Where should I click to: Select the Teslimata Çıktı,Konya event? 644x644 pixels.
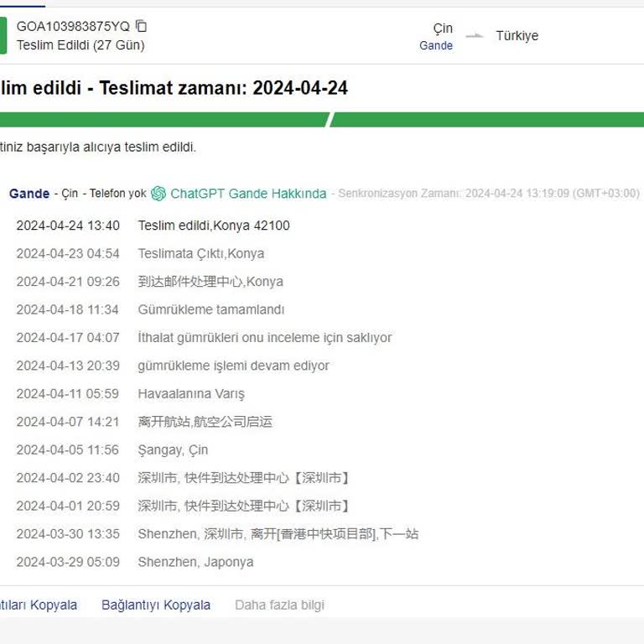coord(201,254)
